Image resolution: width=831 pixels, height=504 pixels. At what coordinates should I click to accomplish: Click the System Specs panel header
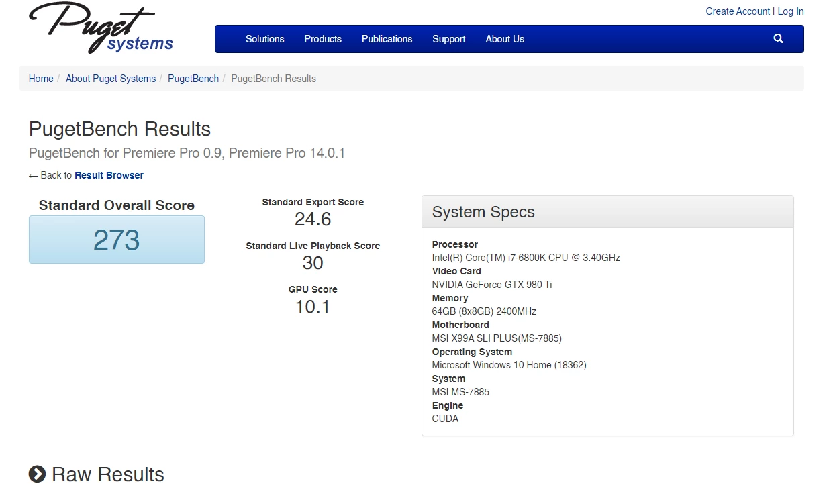click(607, 212)
